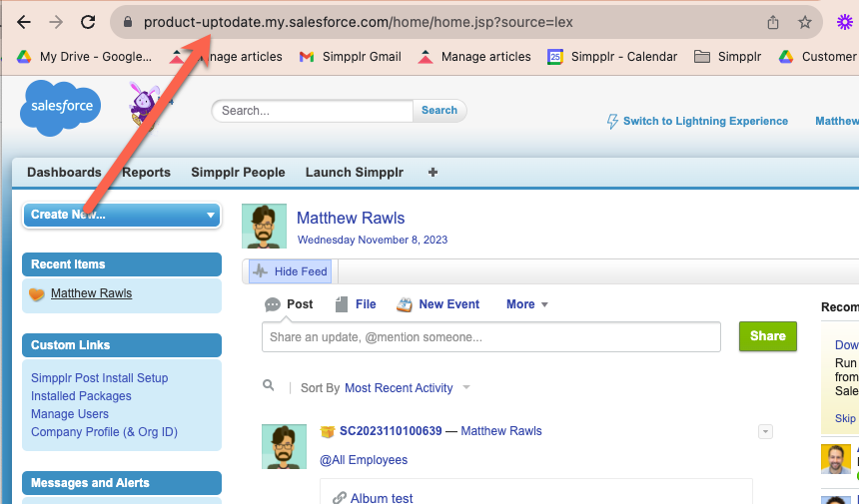This screenshot has height=504, width=859.
Task: Click the feed search magnifier icon
Action: (269, 386)
